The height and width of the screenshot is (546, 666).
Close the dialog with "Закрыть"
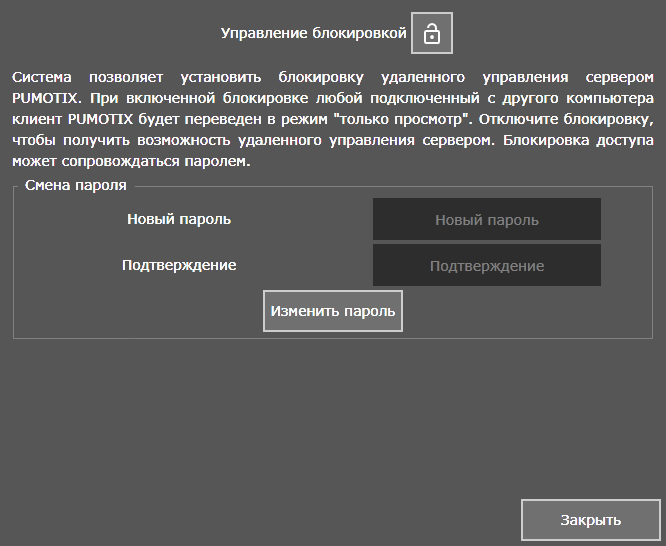tap(590, 520)
